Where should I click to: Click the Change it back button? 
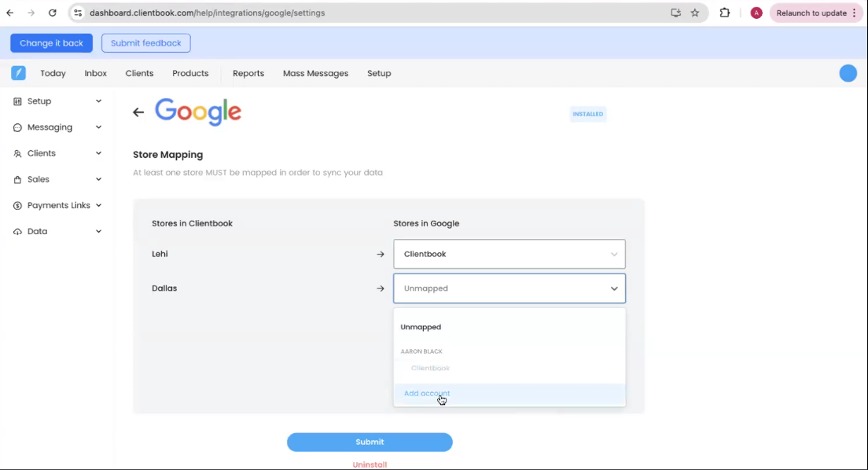click(x=51, y=43)
